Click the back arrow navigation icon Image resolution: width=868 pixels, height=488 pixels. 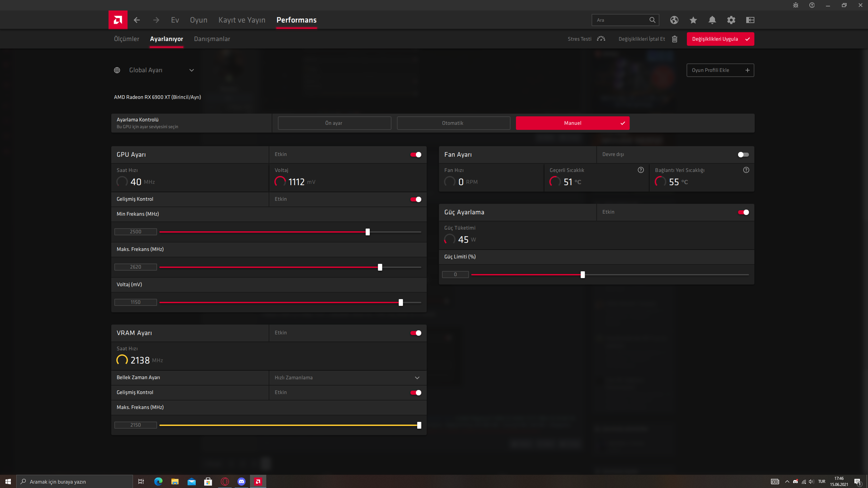tap(137, 20)
